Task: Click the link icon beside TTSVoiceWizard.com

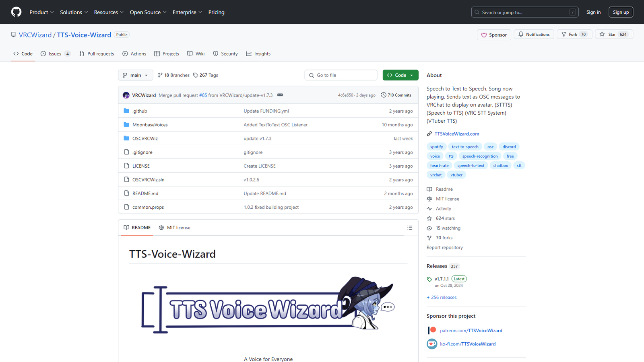Action: coord(429,134)
